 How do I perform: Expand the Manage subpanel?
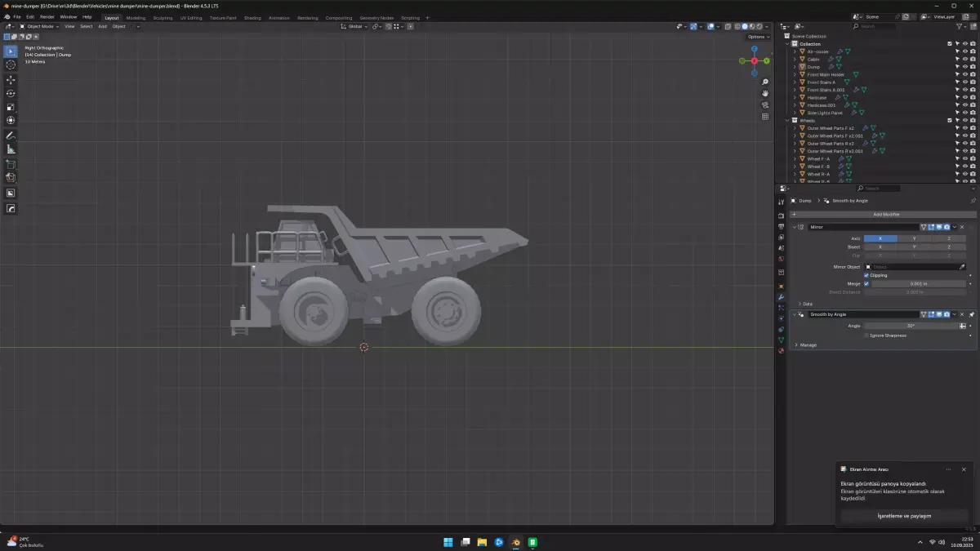tap(795, 344)
